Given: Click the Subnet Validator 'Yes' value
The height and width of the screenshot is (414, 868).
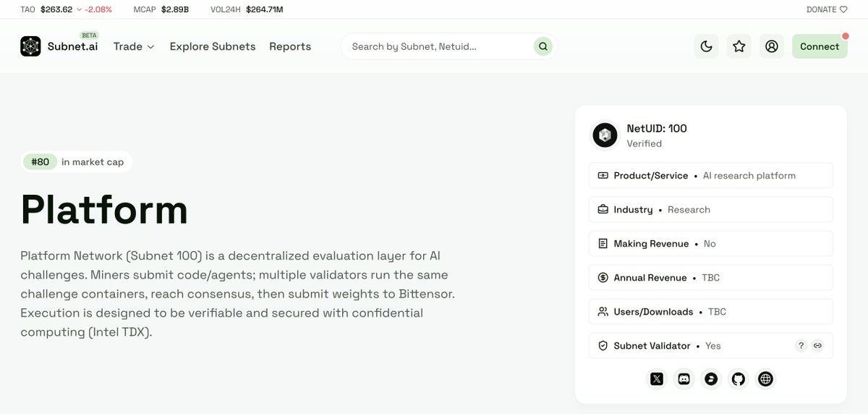Looking at the screenshot, I should coord(713,346).
